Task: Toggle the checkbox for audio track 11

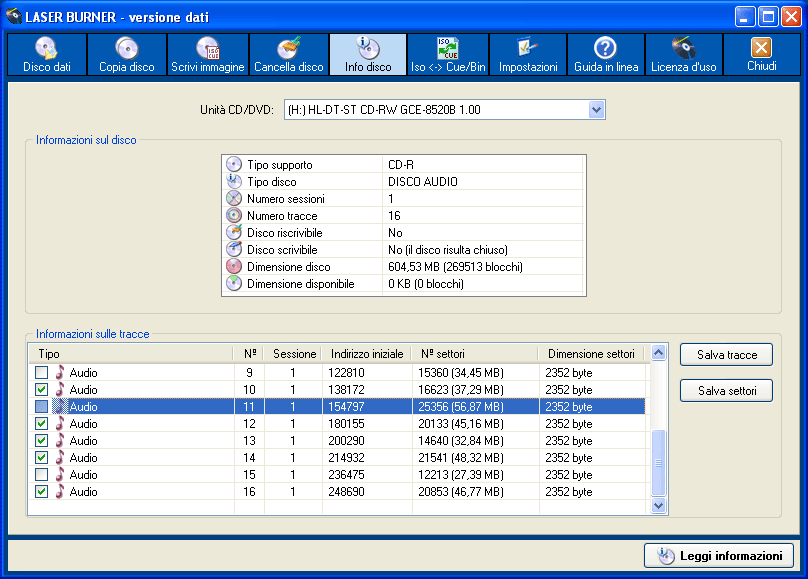Action: tap(42, 406)
